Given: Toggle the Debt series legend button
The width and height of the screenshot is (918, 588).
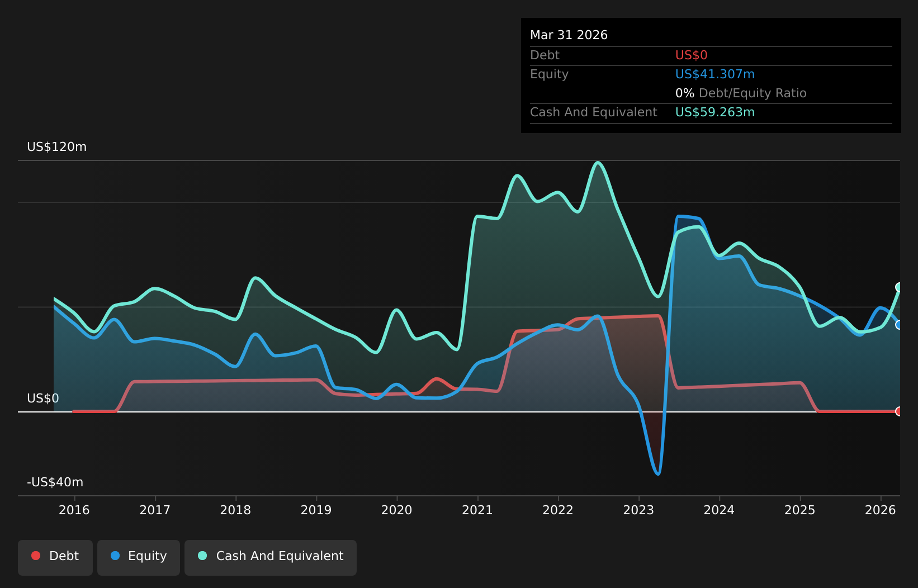Looking at the screenshot, I should 55,557.
